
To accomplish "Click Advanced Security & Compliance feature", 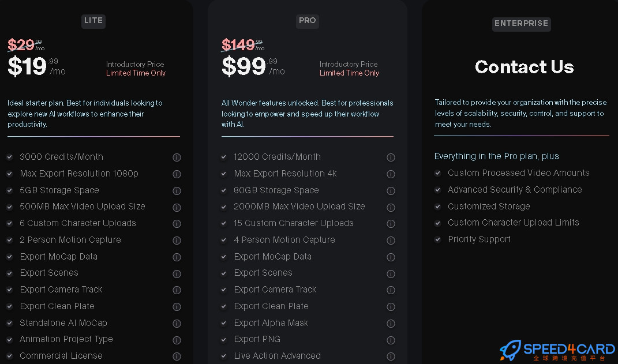I will [515, 189].
